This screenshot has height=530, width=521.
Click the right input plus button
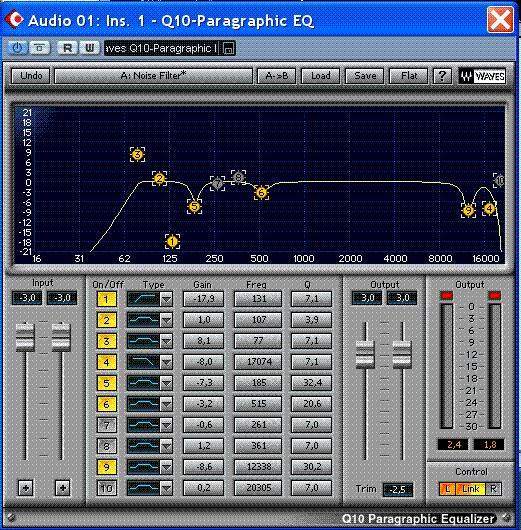63,488
